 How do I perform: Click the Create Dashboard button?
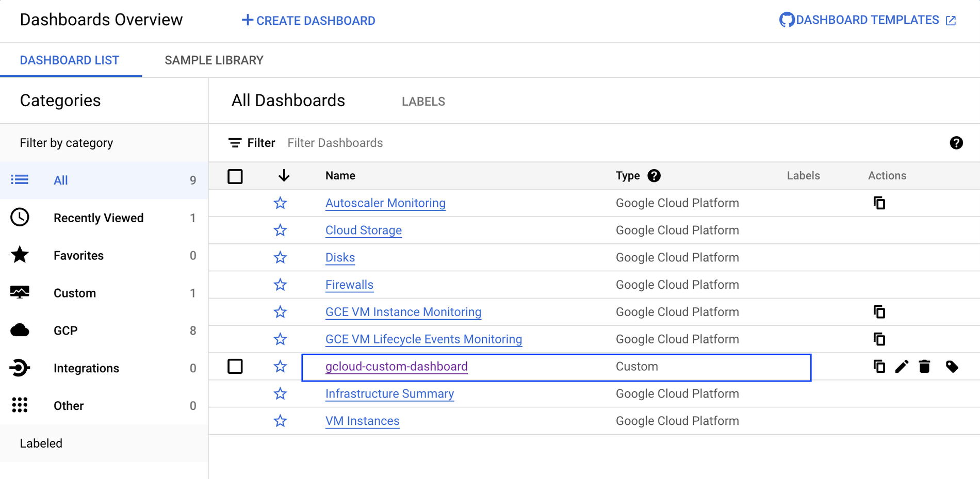(x=308, y=21)
